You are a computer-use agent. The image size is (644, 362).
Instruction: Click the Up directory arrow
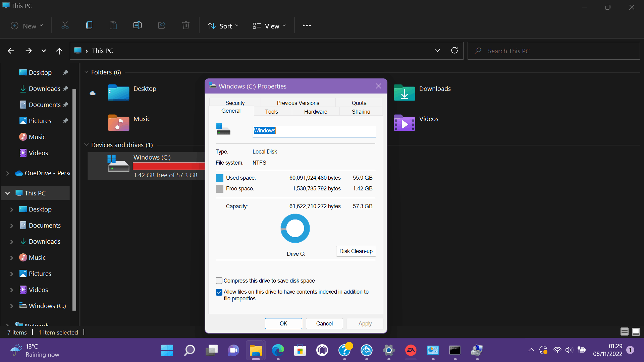(59, 51)
